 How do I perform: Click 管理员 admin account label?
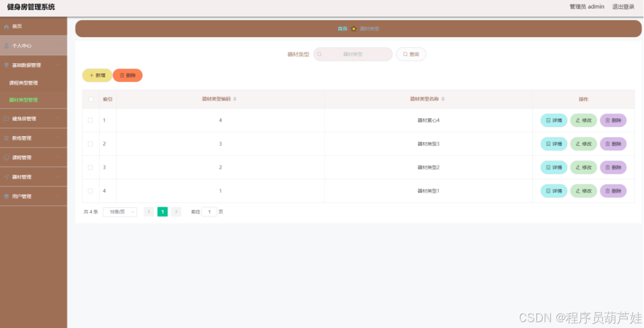[x=587, y=7]
